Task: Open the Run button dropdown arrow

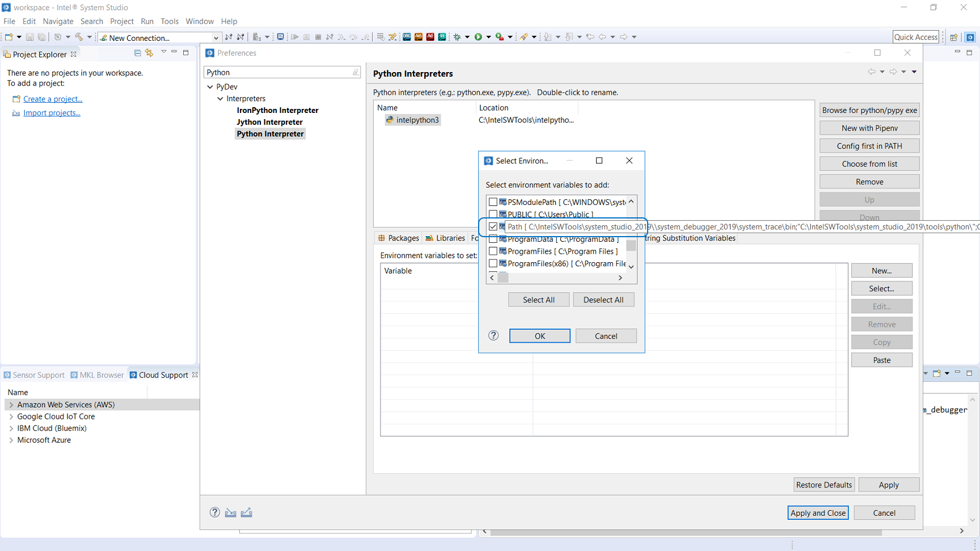Action: click(488, 37)
